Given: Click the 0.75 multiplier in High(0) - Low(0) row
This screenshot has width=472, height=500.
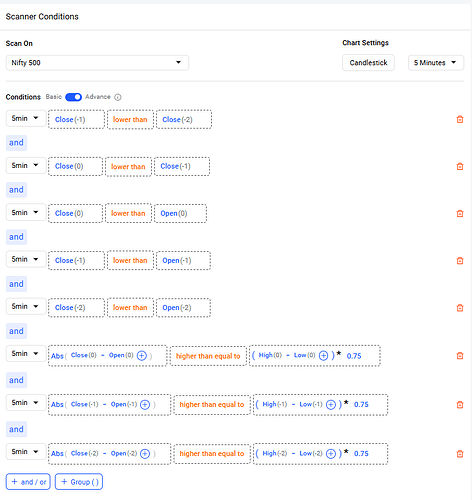Looking at the screenshot, I should click(354, 356).
